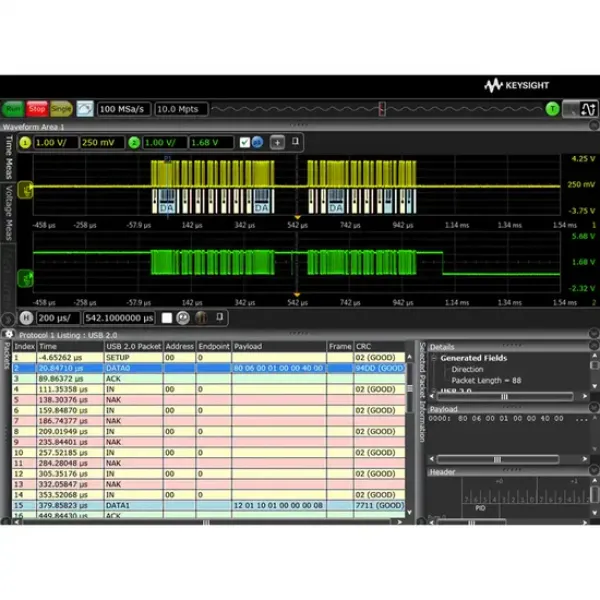Open the Voltage Meas side tab
Screen dimensions: 600x600
(x=8, y=213)
